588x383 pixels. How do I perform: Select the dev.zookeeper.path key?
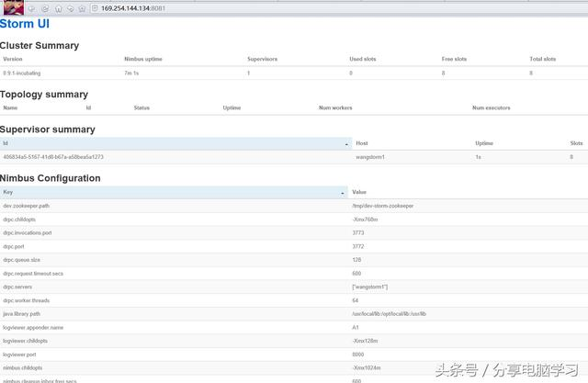[x=27, y=206]
